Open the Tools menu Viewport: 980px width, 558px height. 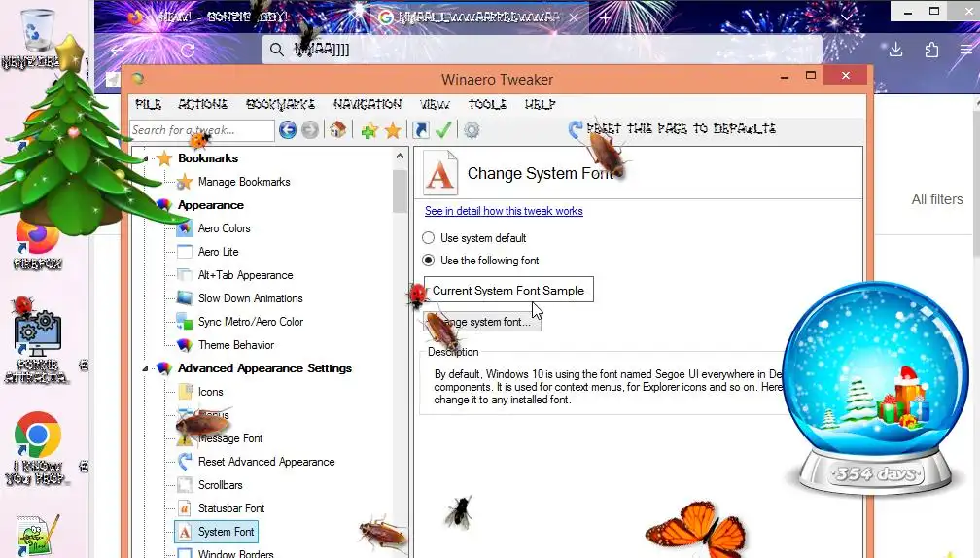487,104
